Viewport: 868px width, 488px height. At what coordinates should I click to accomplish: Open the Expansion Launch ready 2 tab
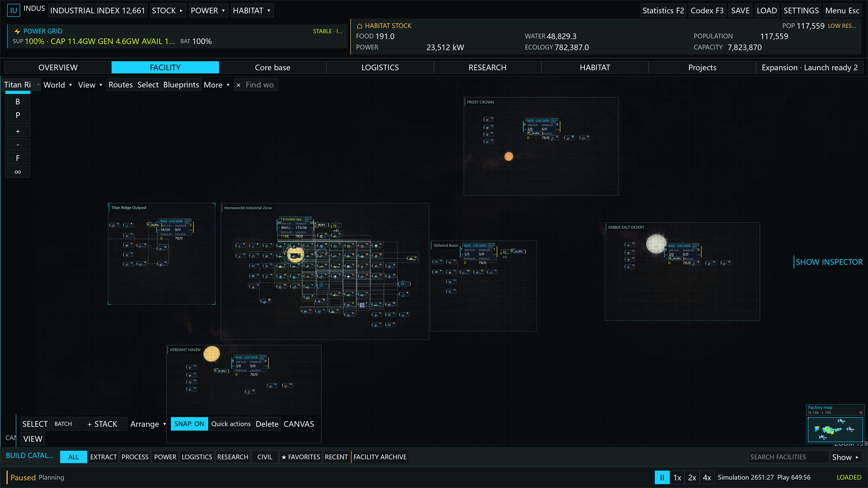810,67
